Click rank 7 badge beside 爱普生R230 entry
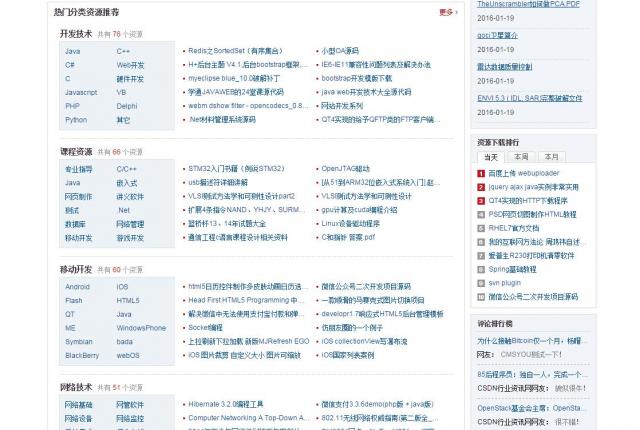This screenshot has height=430, width=640. [481, 256]
